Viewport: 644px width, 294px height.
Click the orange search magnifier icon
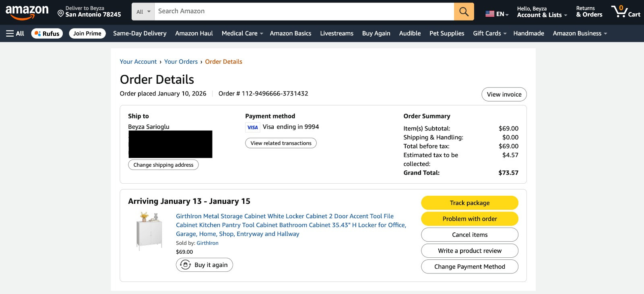(x=464, y=12)
